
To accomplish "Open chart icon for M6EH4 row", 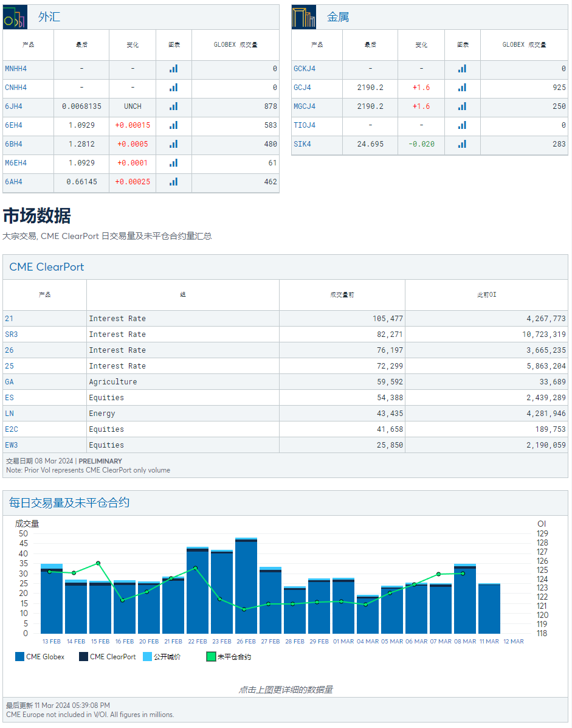I will [173, 163].
